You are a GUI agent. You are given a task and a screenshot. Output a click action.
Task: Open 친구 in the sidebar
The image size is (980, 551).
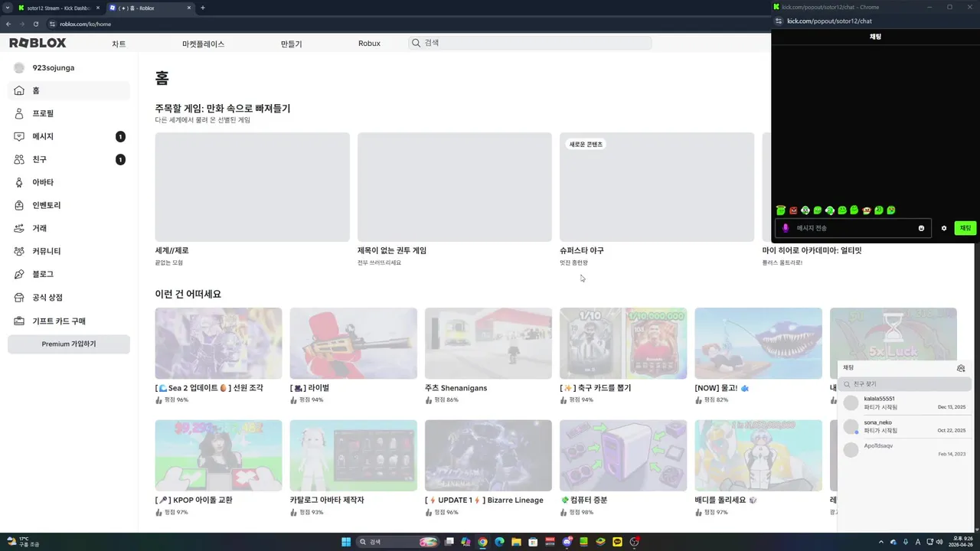click(x=69, y=159)
